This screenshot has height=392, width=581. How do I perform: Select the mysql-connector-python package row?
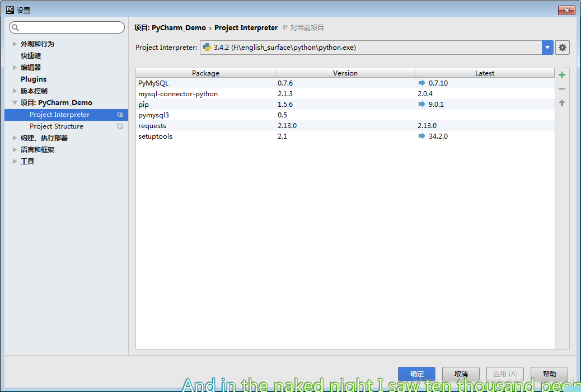coord(345,93)
